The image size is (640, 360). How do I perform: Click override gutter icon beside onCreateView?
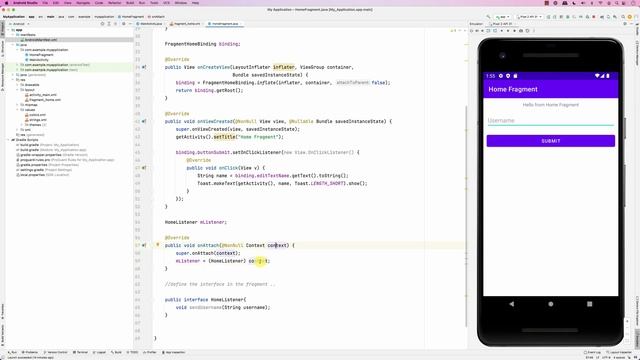click(144, 67)
